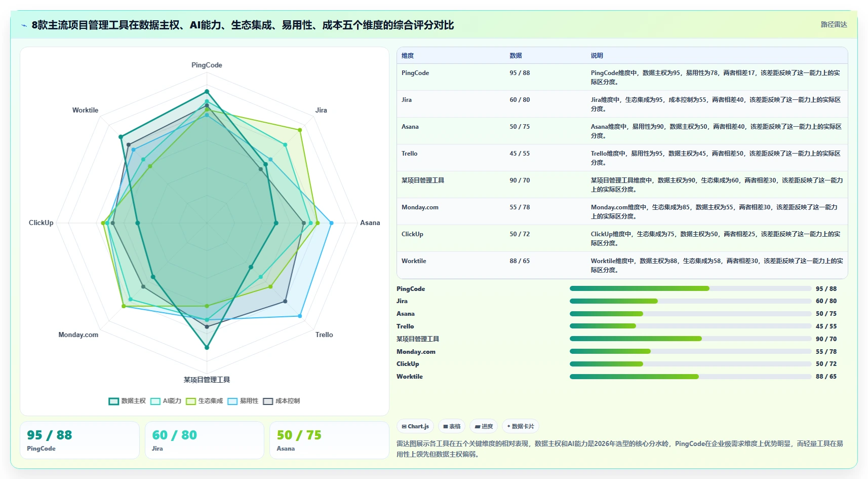Click the Monday.com radar axis label

pyautogui.click(x=78, y=335)
